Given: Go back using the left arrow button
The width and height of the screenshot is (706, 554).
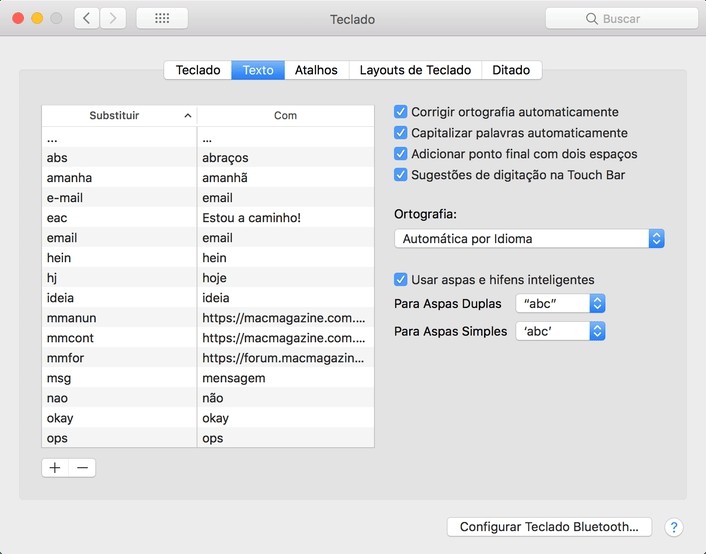Looking at the screenshot, I should [87, 18].
